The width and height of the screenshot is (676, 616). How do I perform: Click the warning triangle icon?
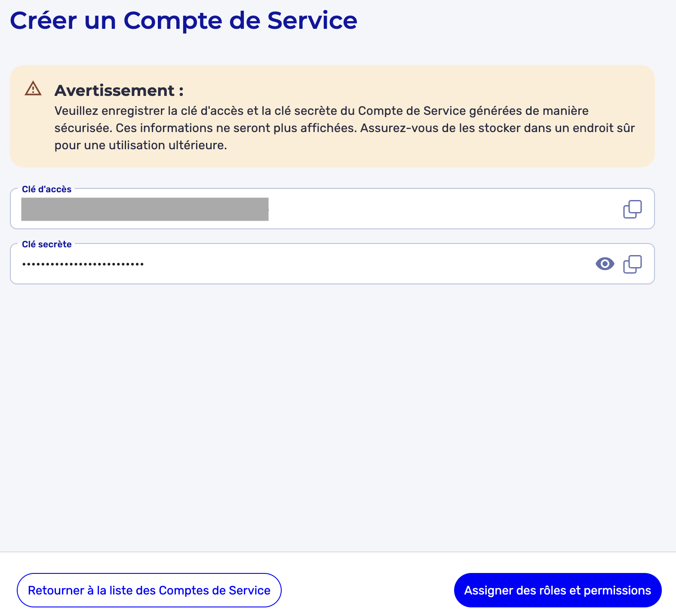click(x=33, y=89)
